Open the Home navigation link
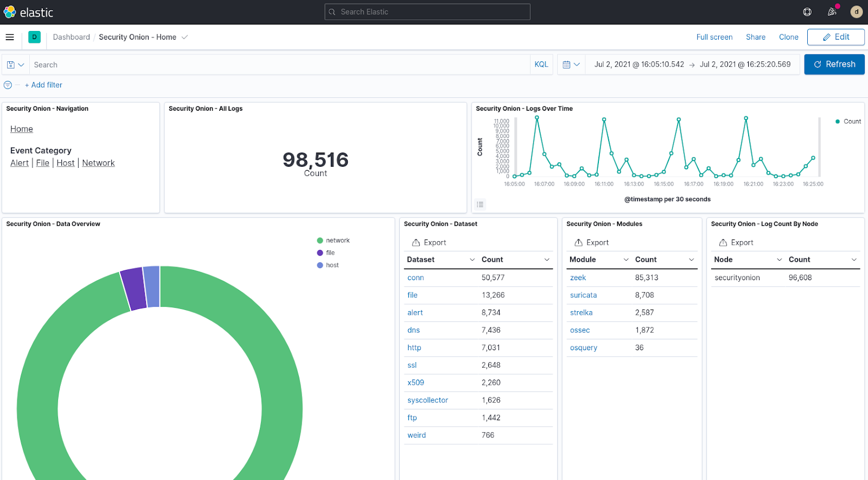868x480 pixels. (22, 129)
